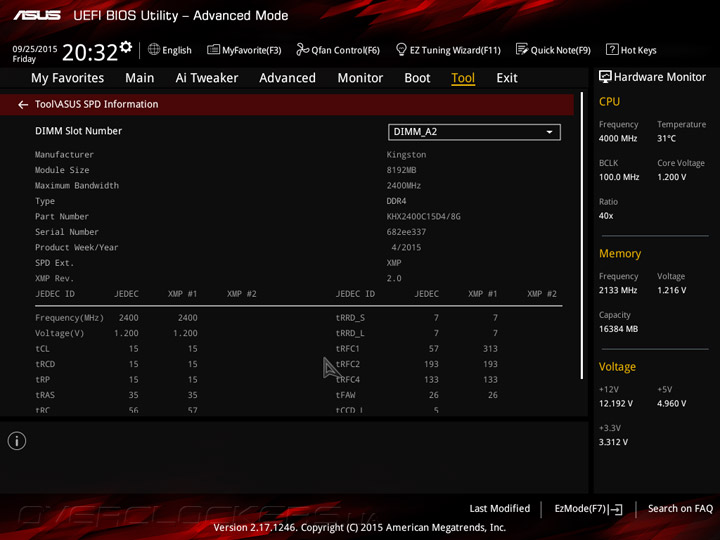The height and width of the screenshot is (540, 720).
Task: Click the 4000 MHz CPU frequency
Action: click(x=618, y=138)
